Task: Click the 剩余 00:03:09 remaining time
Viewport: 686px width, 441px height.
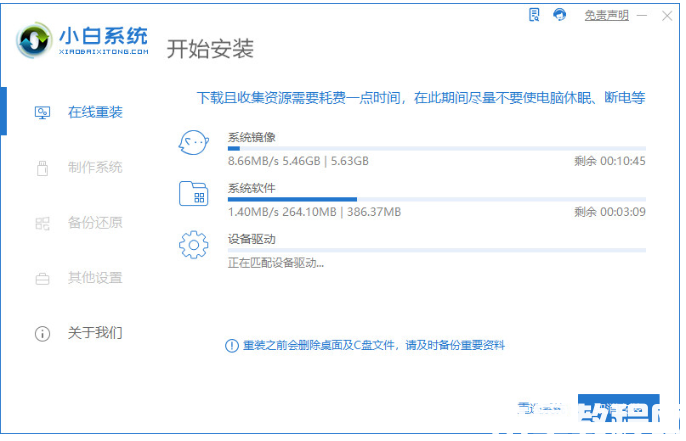Action: 610,212
